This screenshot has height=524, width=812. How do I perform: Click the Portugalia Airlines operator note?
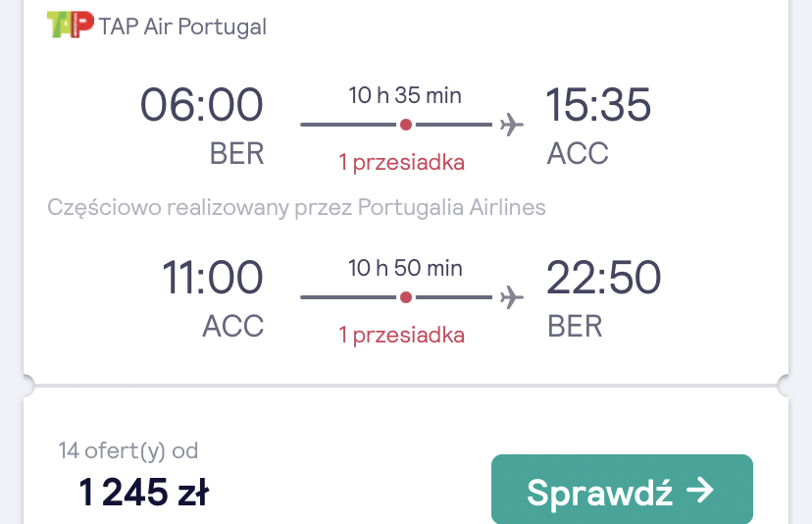pyautogui.click(x=296, y=207)
